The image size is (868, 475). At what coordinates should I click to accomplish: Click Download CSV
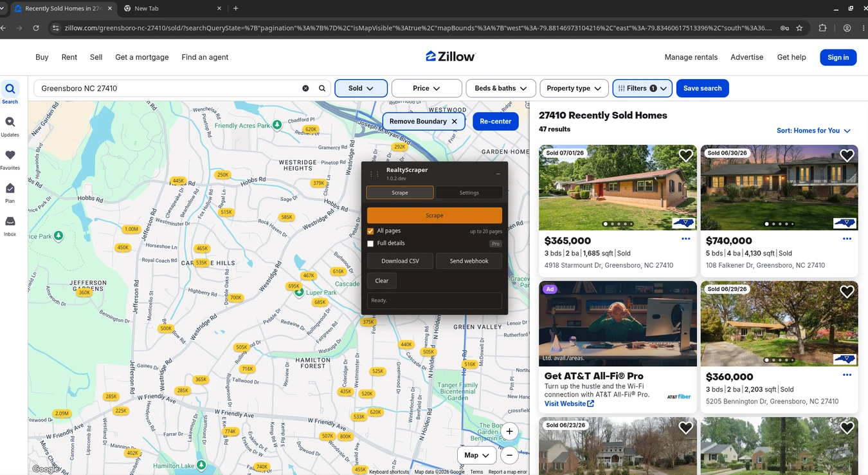[x=400, y=261]
